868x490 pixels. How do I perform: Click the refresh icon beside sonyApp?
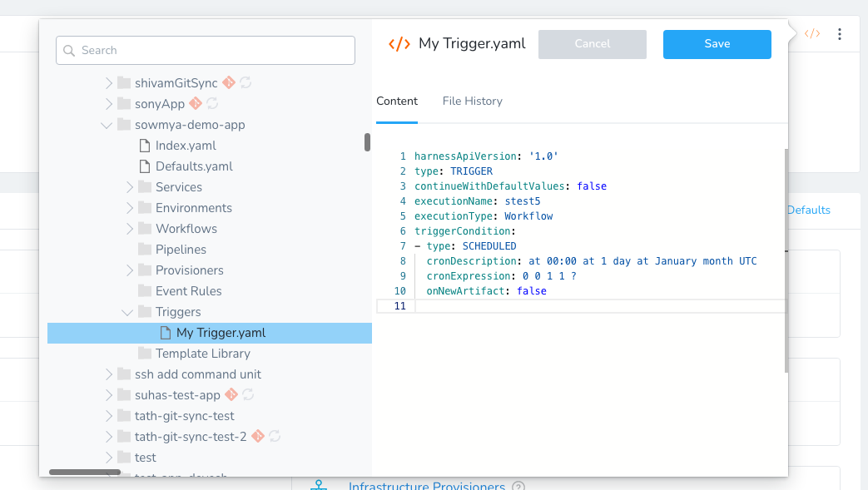pyautogui.click(x=212, y=103)
